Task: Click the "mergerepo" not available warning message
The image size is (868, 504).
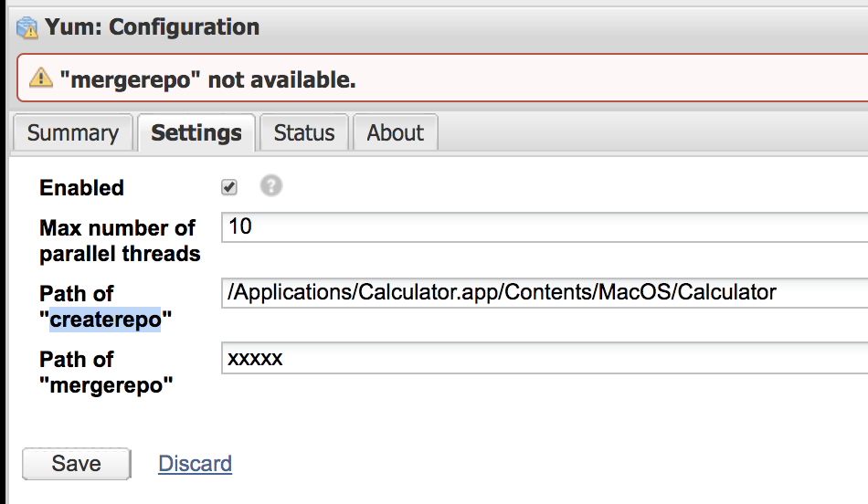Action: pos(207,80)
